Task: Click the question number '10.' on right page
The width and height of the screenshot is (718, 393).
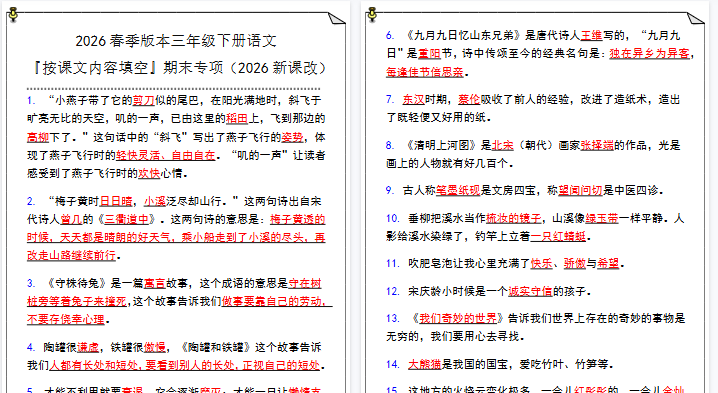Action: click(x=393, y=218)
